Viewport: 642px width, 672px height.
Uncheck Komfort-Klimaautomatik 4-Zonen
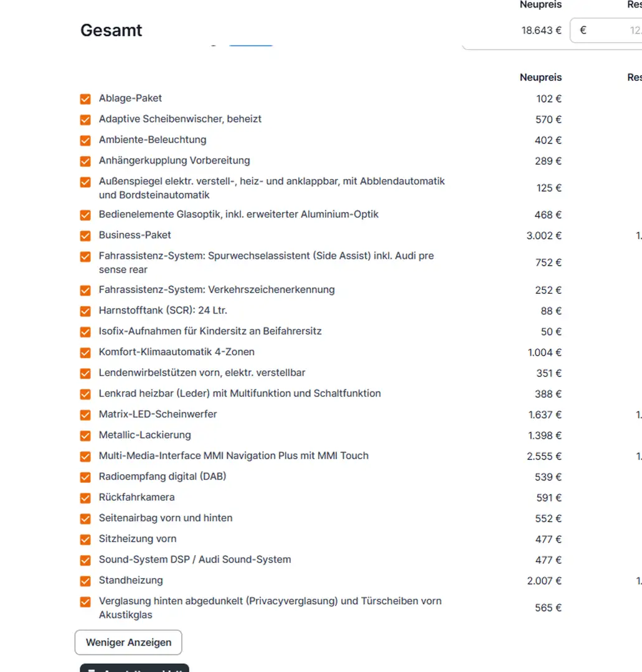click(85, 353)
